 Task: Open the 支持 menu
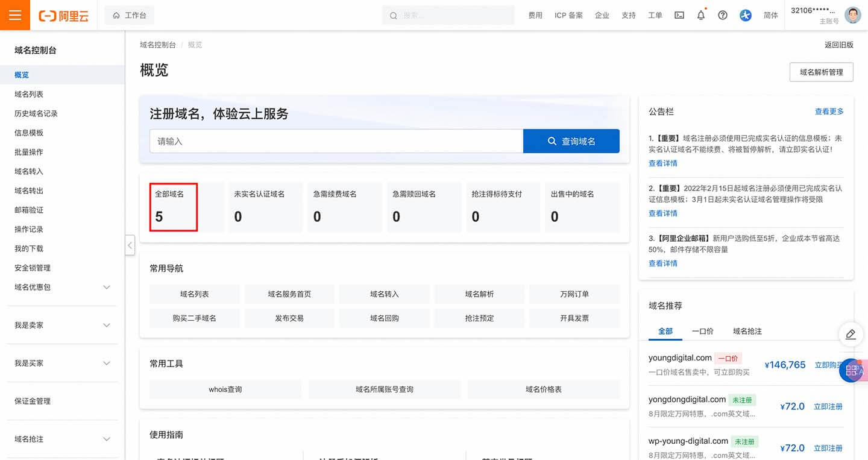(x=629, y=16)
